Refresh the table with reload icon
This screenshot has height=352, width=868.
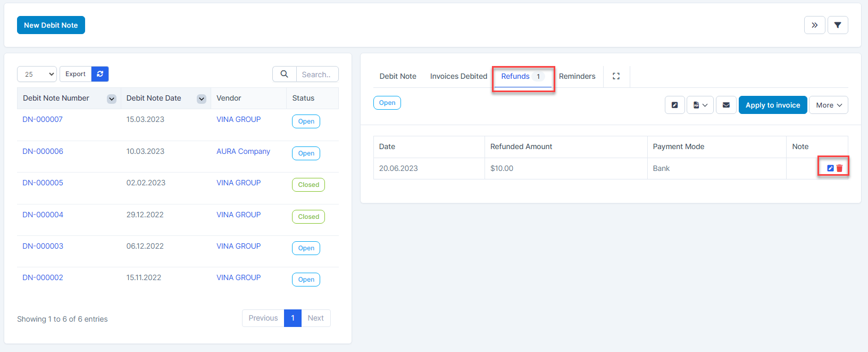tap(100, 74)
